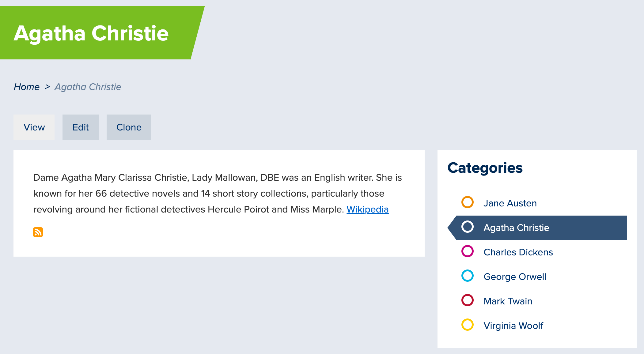This screenshot has height=354, width=644.
Task: Select the Agatha Christie category link
Action: [516, 228]
